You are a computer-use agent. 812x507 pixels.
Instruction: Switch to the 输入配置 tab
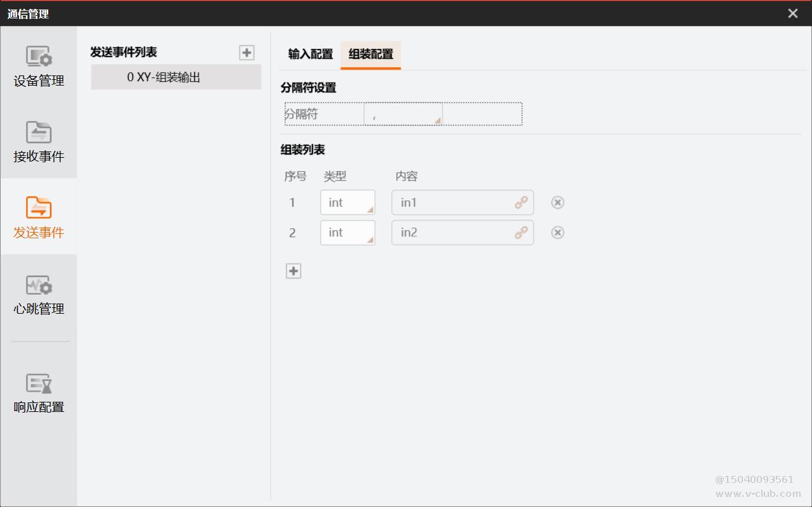[310, 55]
